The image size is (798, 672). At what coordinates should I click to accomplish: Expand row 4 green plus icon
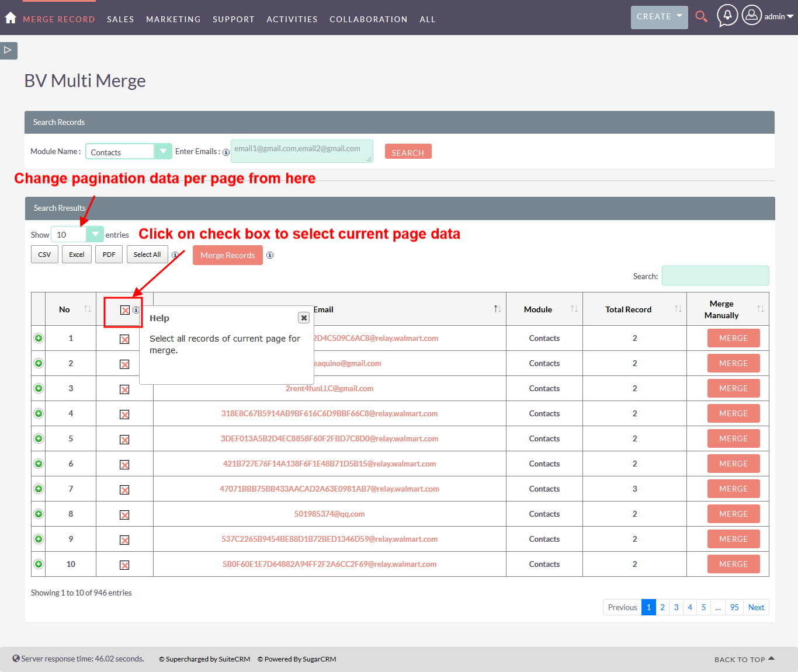39,413
